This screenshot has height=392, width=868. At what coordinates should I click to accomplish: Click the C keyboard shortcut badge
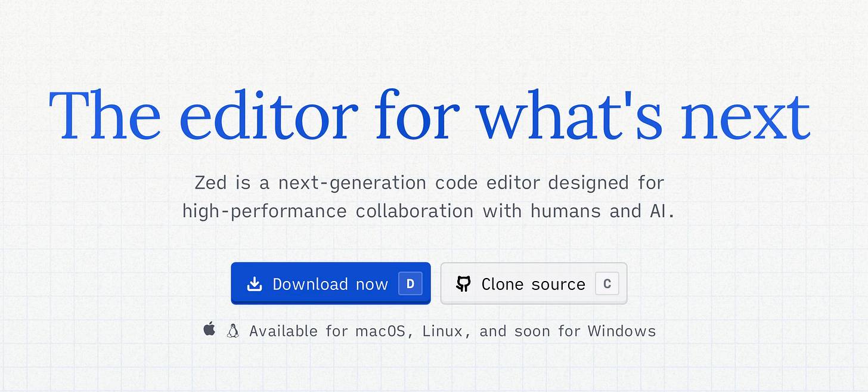click(x=607, y=284)
